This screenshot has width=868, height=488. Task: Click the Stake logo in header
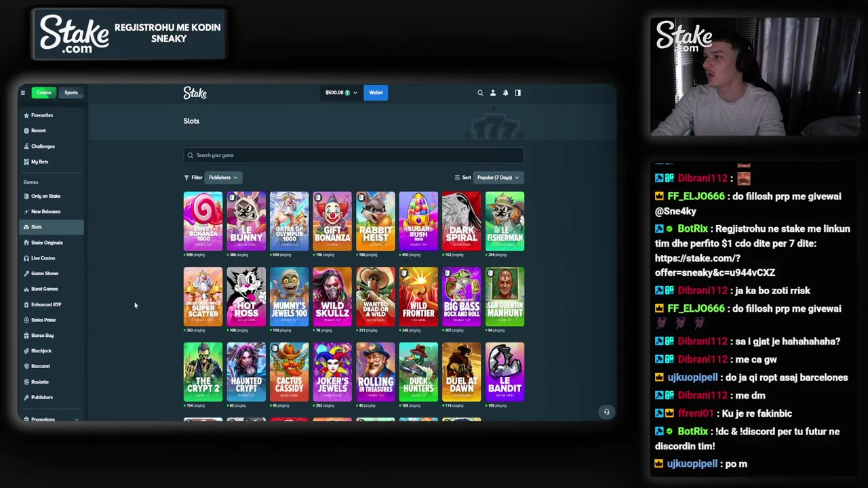pyautogui.click(x=195, y=93)
